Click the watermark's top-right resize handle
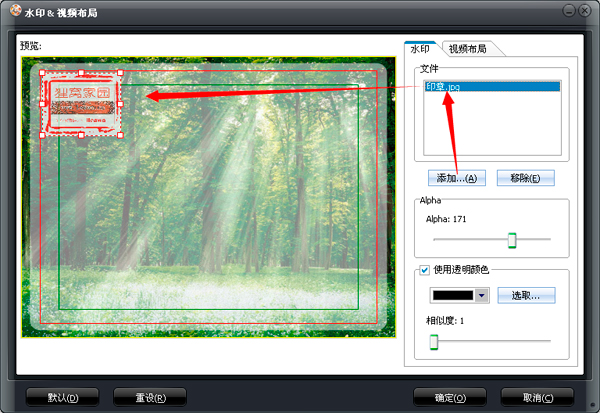600x413 pixels. (x=120, y=73)
